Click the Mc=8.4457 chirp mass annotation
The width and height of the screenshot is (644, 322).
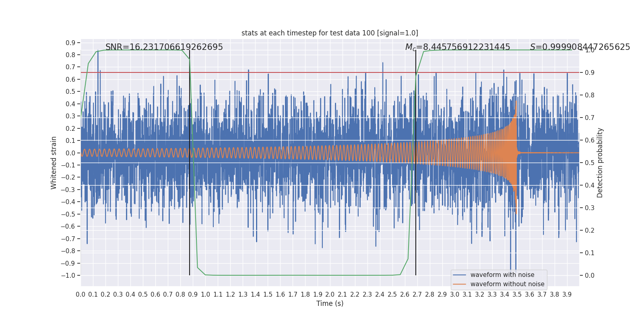(458, 47)
